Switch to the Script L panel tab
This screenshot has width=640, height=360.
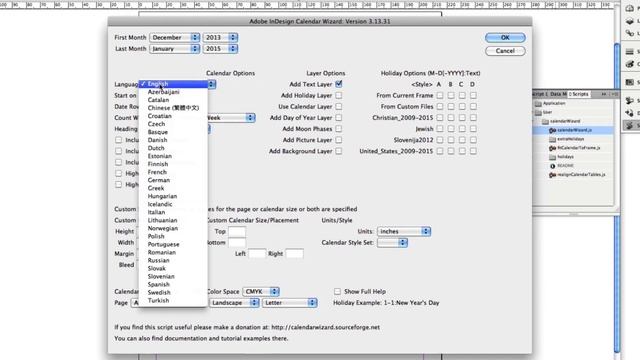click(540, 94)
